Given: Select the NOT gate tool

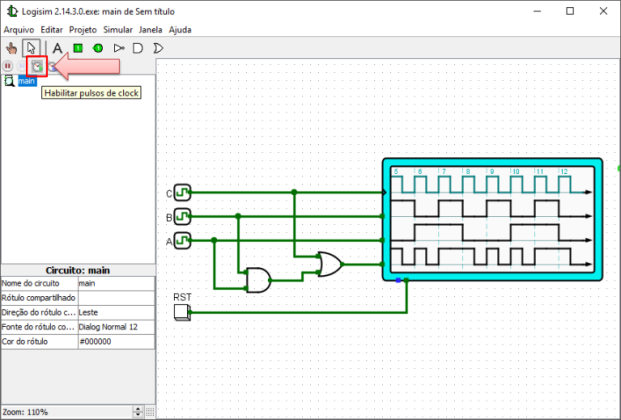Looking at the screenshot, I should (x=119, y=47).
